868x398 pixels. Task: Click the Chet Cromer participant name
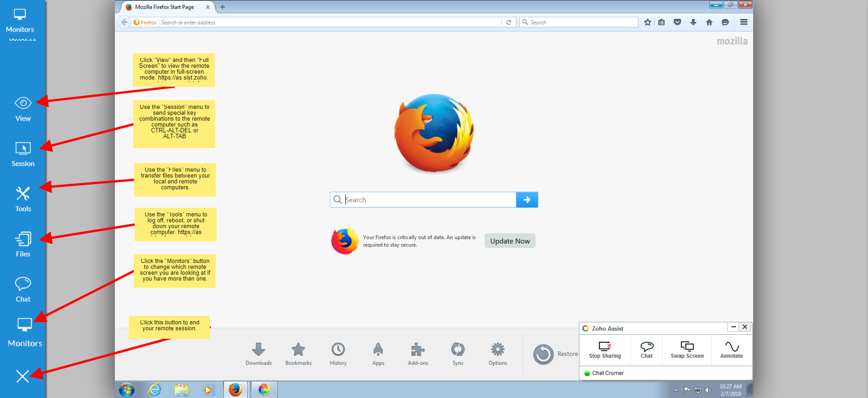click(x=608, y=373)
